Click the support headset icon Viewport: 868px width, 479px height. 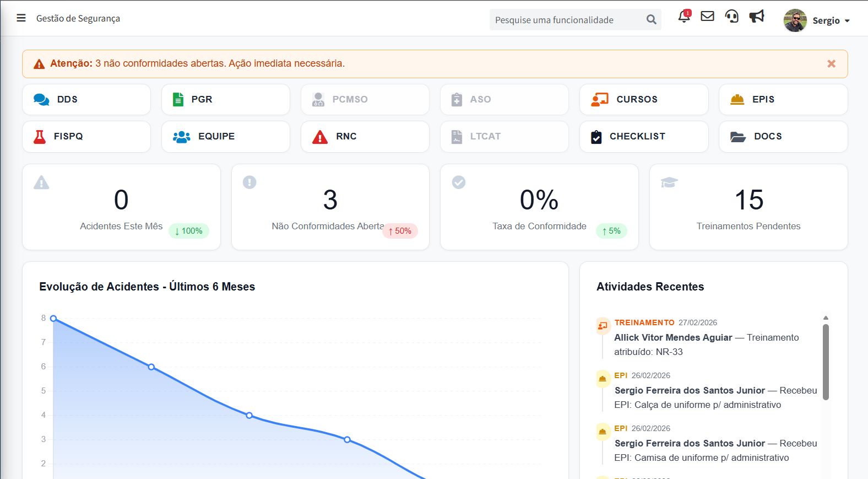[731, 17]
